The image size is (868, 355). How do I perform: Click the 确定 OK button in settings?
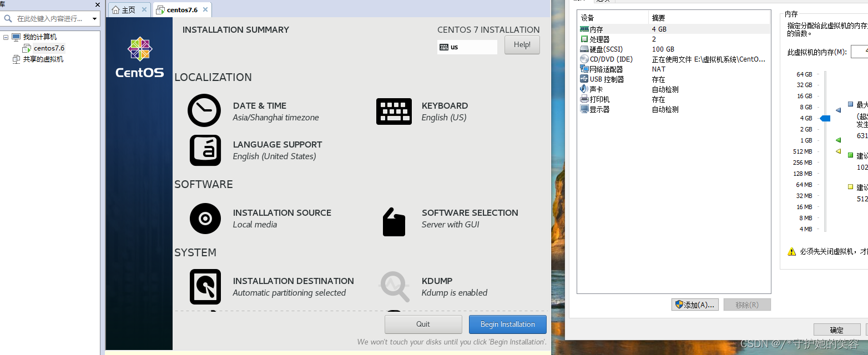(x=837, y=330)
